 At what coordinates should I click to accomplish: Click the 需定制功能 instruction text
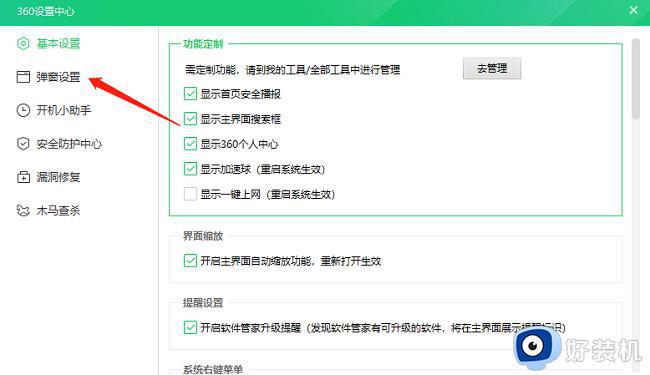293,70
